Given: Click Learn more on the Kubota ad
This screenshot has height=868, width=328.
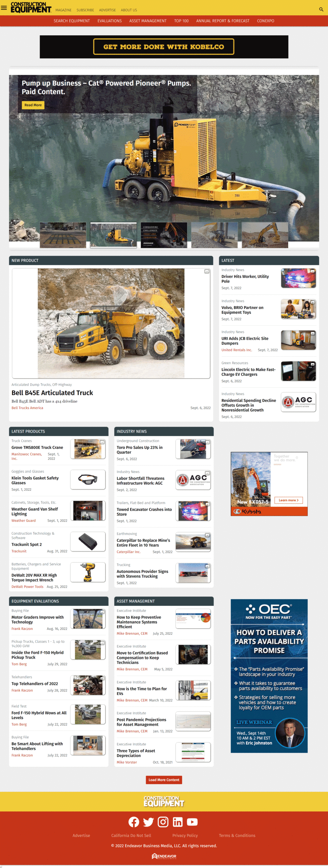Looking at the screenshot, I should (x=288, y=500).
